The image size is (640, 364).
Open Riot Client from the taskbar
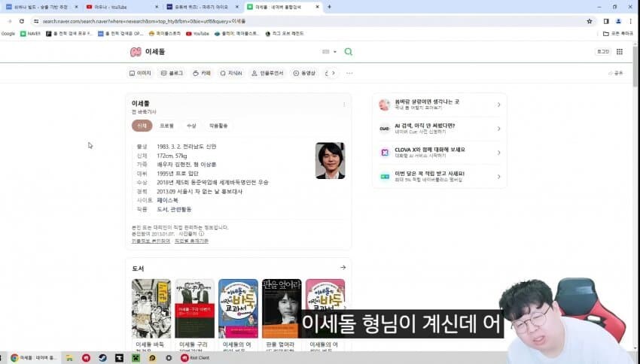click(x=196, y=358)
